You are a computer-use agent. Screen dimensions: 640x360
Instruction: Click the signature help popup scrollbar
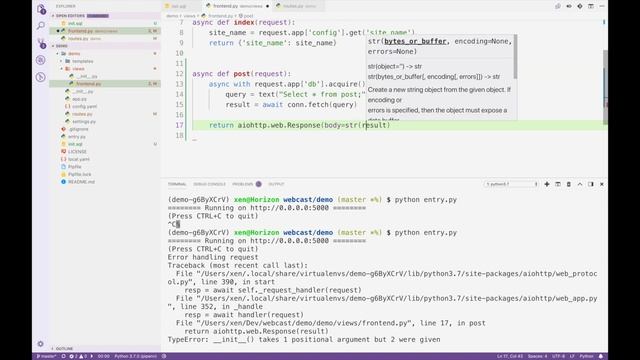pos(515,57)
